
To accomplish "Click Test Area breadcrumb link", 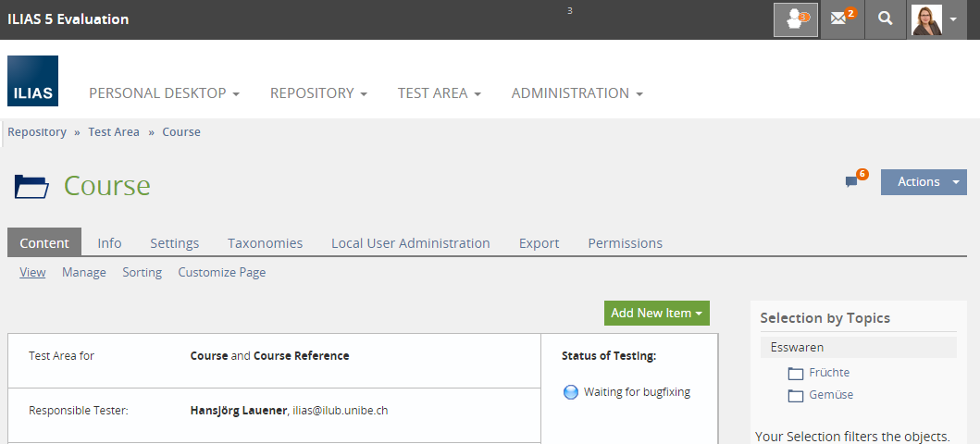I will point(114,132).
